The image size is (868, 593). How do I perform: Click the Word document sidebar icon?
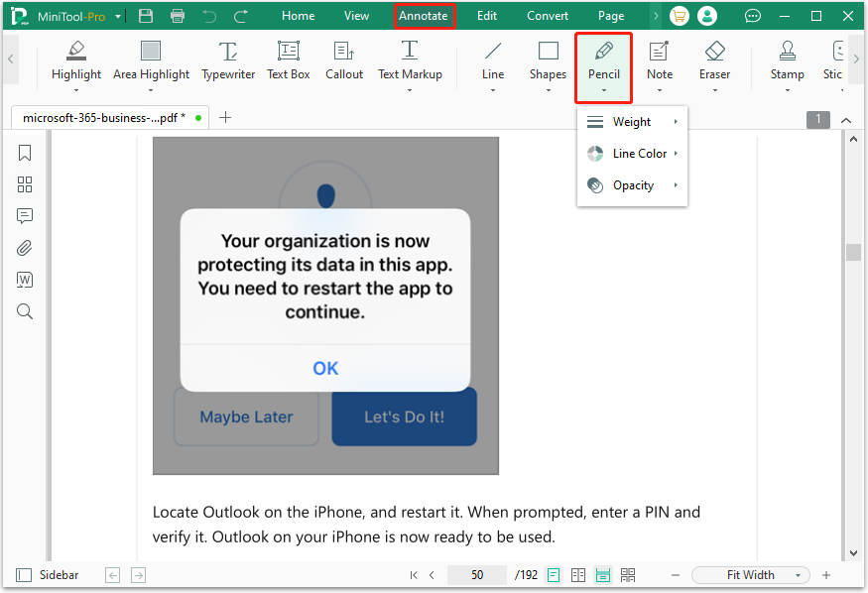click(x=25, y=280)
